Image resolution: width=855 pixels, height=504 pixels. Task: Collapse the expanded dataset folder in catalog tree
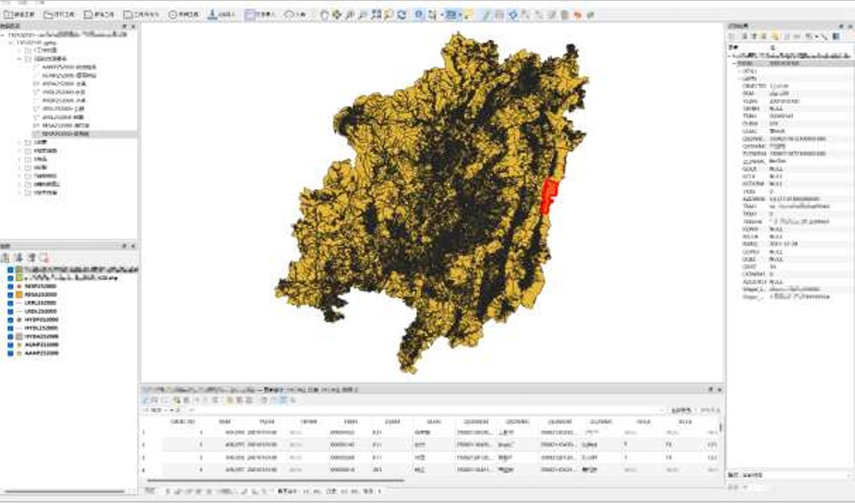(x=20, y=59)
